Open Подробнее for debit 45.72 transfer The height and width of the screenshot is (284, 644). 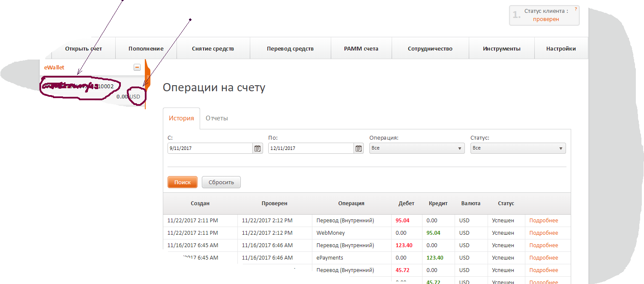coord(543,270)
